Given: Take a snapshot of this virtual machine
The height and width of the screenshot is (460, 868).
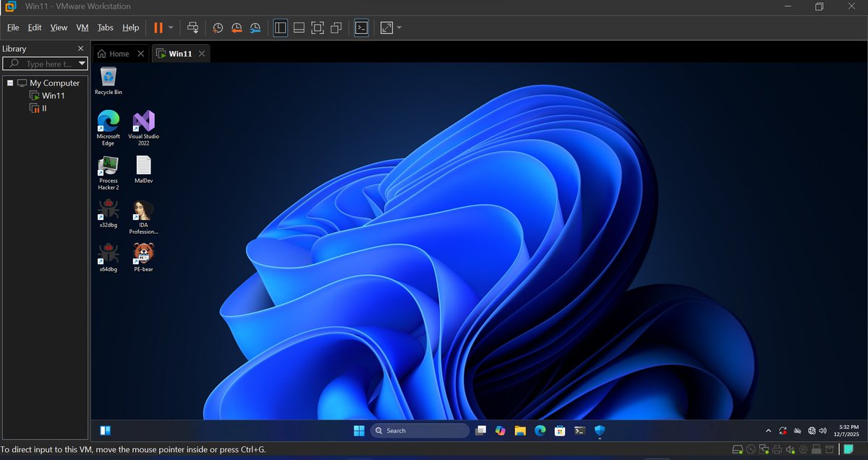Looking at the screenshot, I should pos(218,27).
